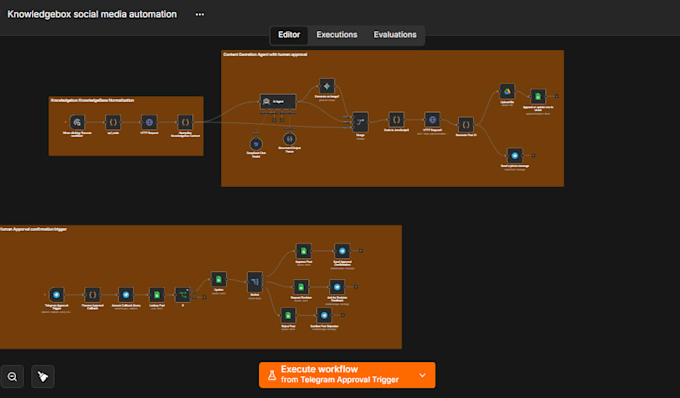
Task: Switch to the Editor tab
Action: point(289,35)
